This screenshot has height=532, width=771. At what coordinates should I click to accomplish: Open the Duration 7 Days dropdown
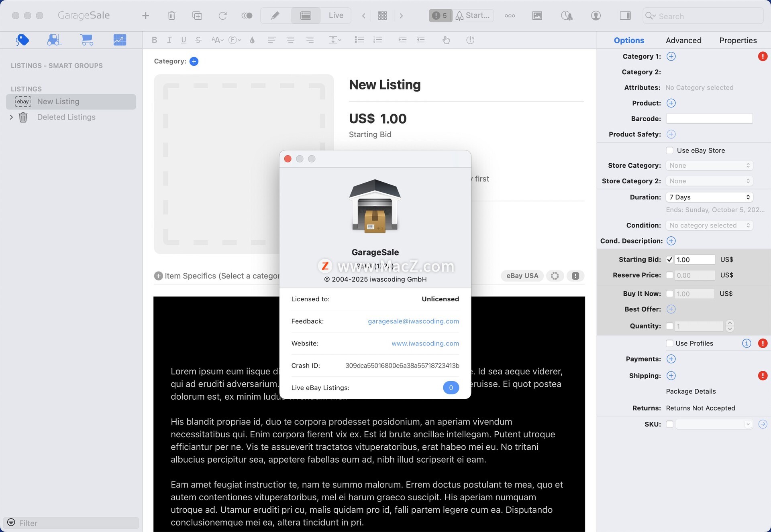709,197
